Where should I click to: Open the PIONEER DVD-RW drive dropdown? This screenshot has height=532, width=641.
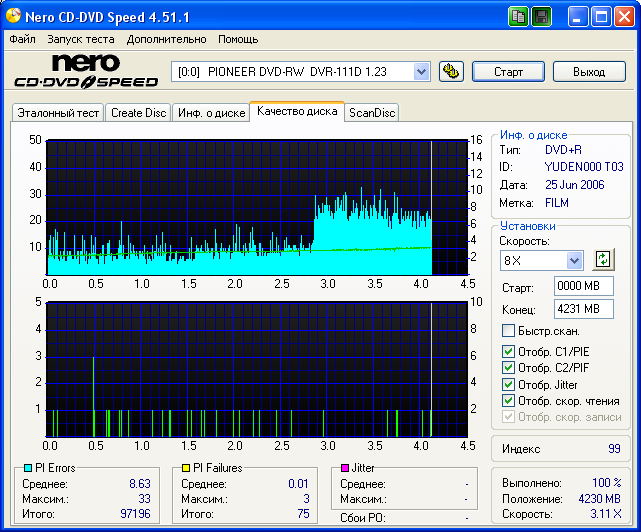(x=421, y=71)
